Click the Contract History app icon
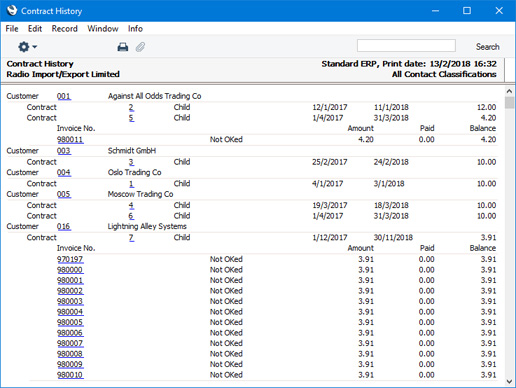Screen dimensions: 516x388 coord(12,10)
